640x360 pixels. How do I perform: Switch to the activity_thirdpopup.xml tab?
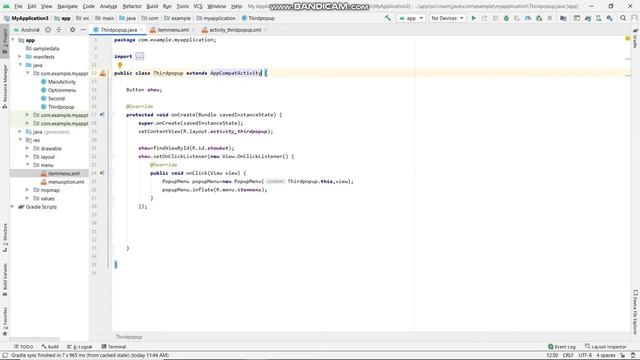[x=235, y=30]
